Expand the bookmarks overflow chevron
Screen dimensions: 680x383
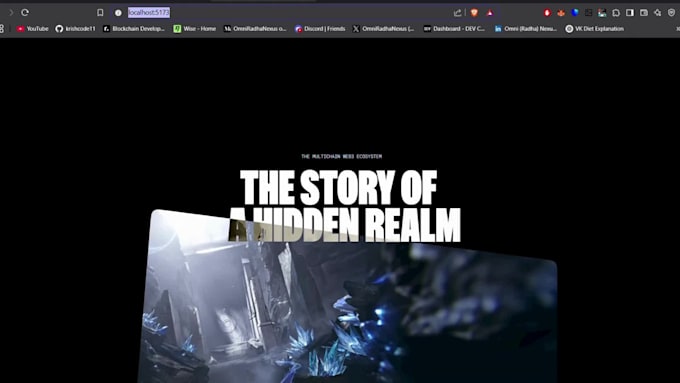677,29
